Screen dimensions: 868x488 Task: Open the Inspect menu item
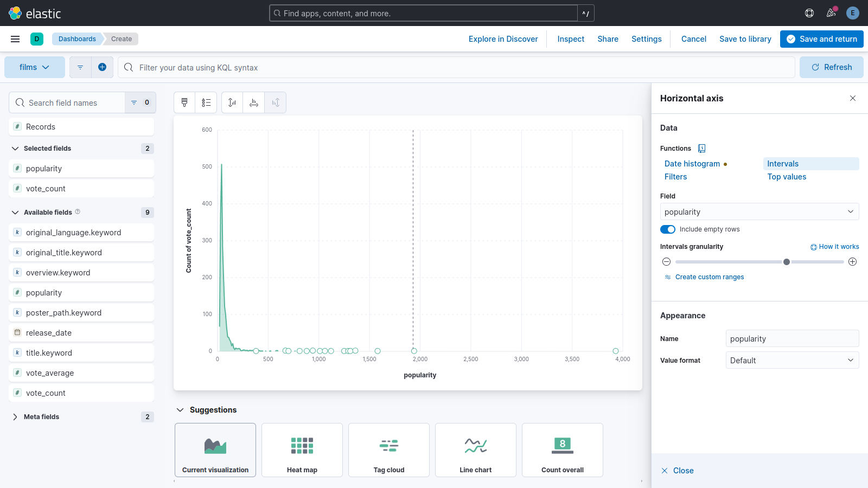571,39
